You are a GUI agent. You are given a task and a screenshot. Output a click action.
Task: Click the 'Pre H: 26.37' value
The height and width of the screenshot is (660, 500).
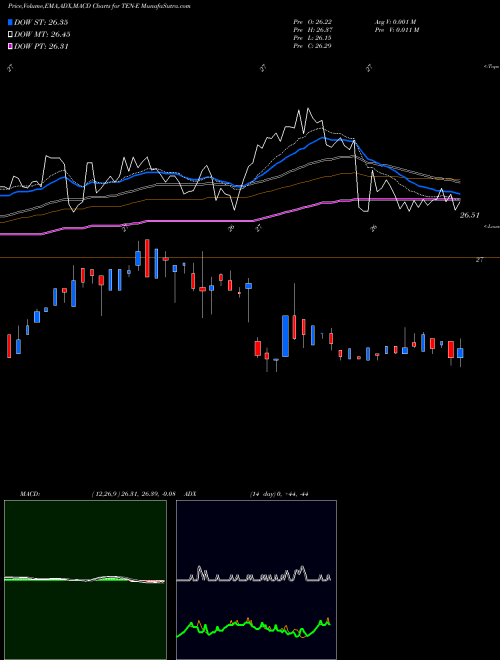[x=313, y=30]
